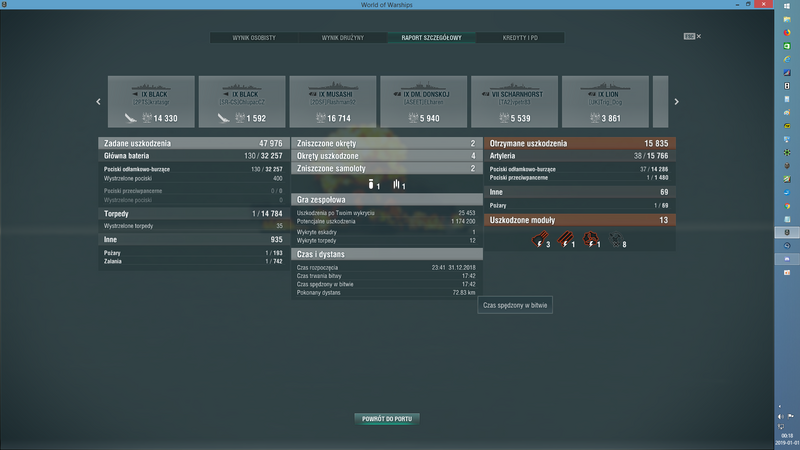Image resolution: width=800 pixels, height=450 pixels.
Task: Switch to Wynik Drużyny tab
Action: click(343, 38)
